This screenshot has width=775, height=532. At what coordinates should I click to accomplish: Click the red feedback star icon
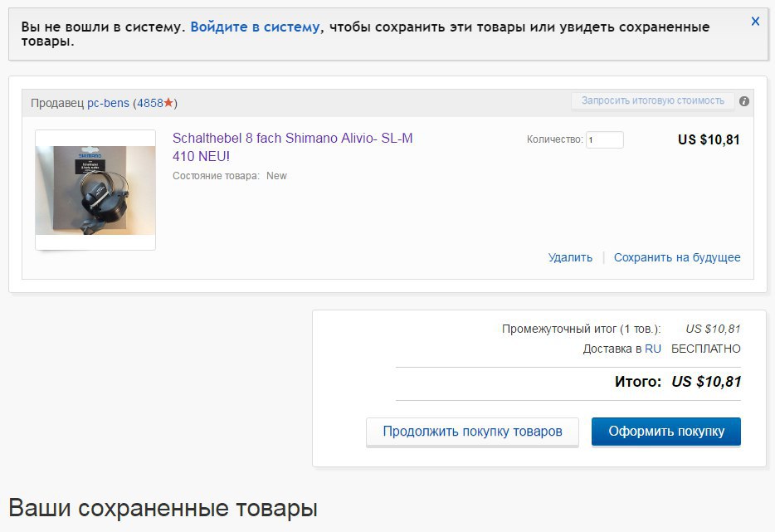click(x=168, y=103)
